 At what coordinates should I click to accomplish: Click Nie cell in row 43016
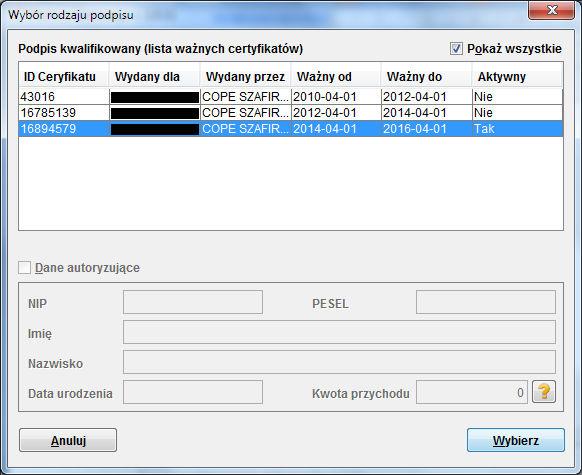coord(517,97)
